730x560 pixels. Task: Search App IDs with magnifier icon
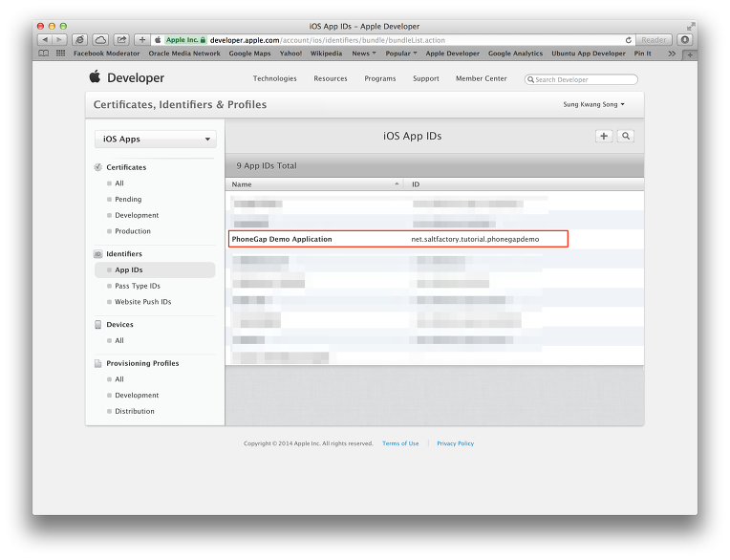tap(626, 136)
